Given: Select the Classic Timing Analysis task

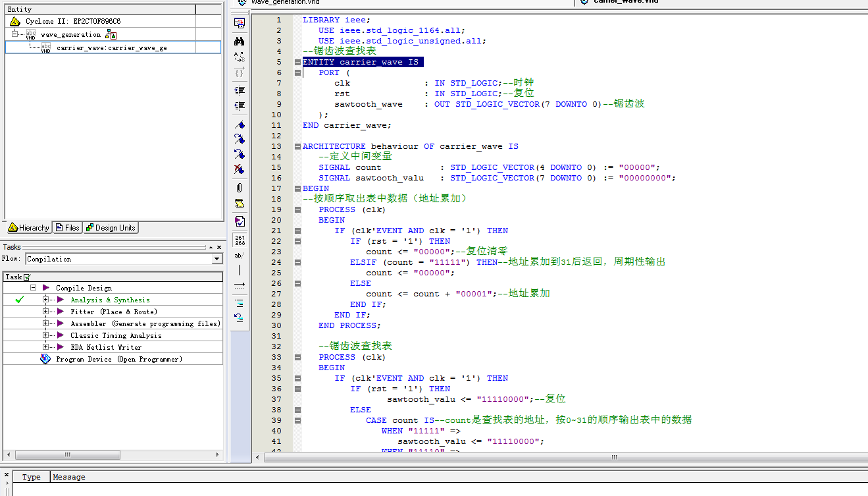Looking at the screenshot, I should tap(116, 335).
